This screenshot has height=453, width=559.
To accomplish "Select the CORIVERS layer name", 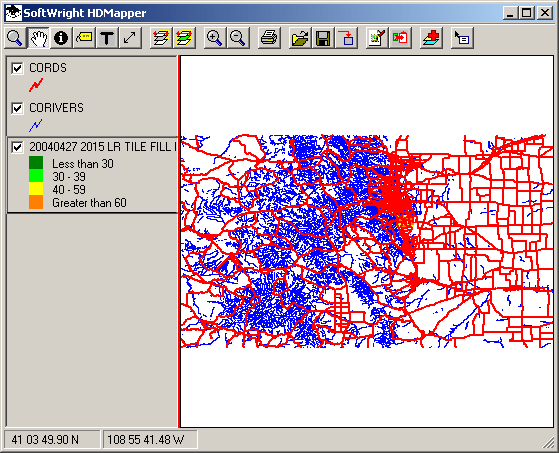I will point(56,108).
